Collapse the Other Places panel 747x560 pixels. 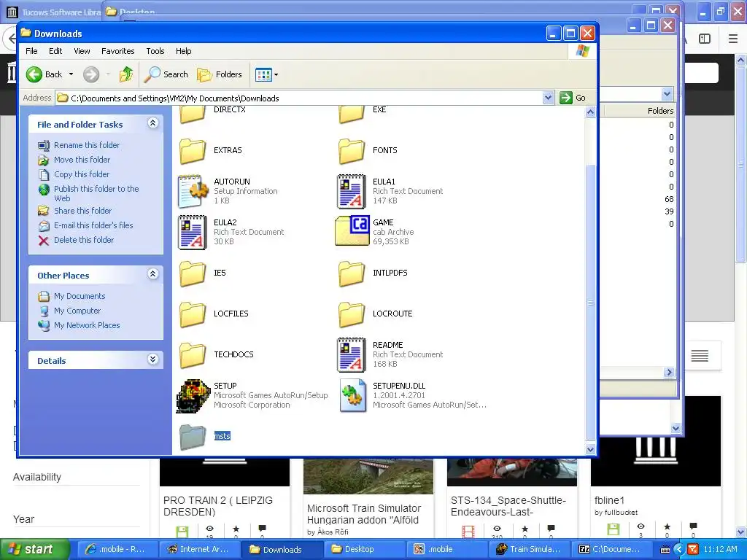pos(152,274)
